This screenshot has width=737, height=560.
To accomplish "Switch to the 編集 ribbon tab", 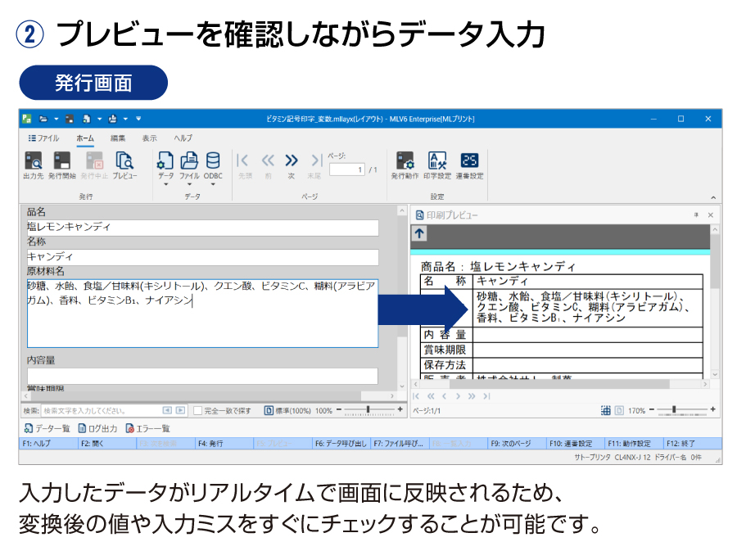I will [117, 138].
